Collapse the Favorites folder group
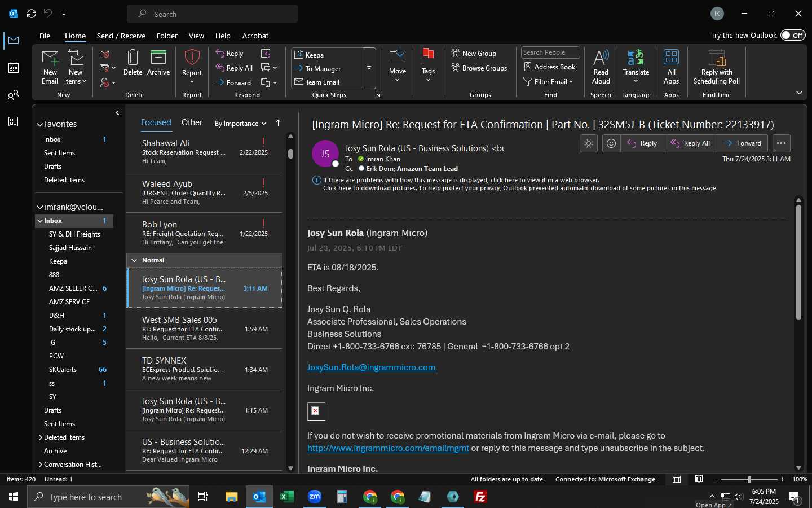 coord(40,125)
